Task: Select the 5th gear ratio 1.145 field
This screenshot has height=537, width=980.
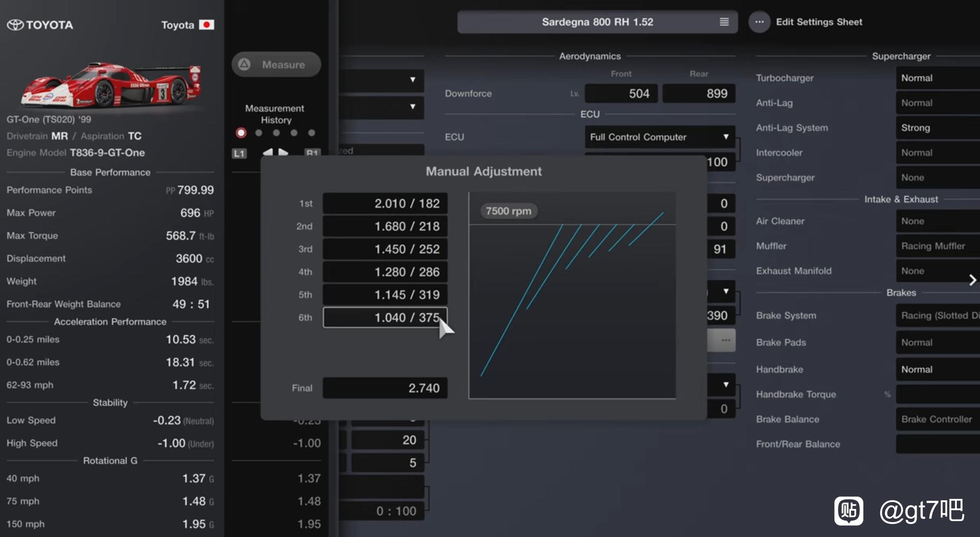Action: 385,294
